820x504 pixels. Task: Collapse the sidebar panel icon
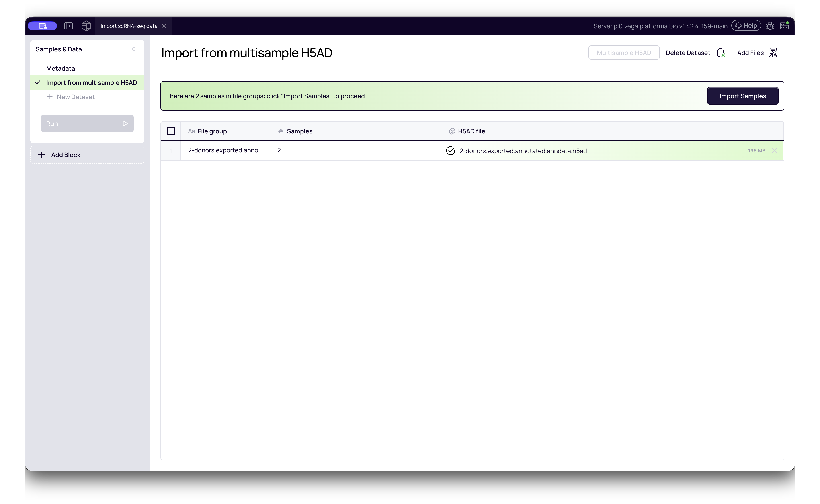click(x=69, y=26)
